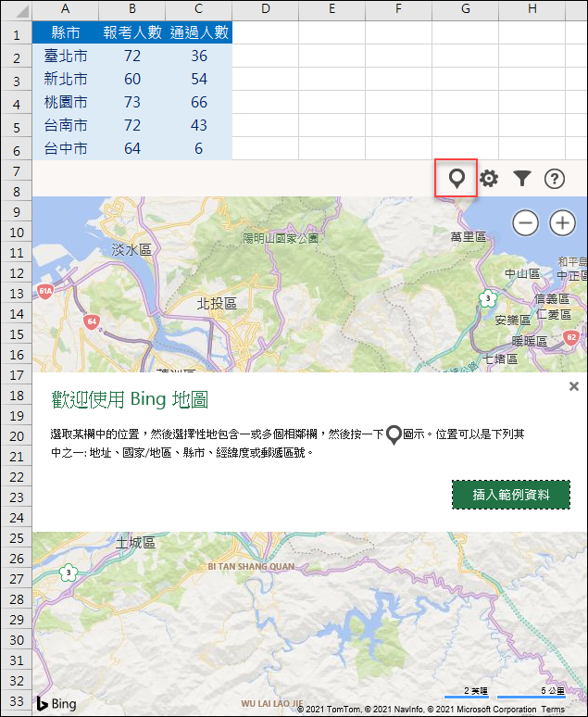Click the Bing Maps location pin icon
The width and height of the screenshot is (588, 717).
coord(457,179)
